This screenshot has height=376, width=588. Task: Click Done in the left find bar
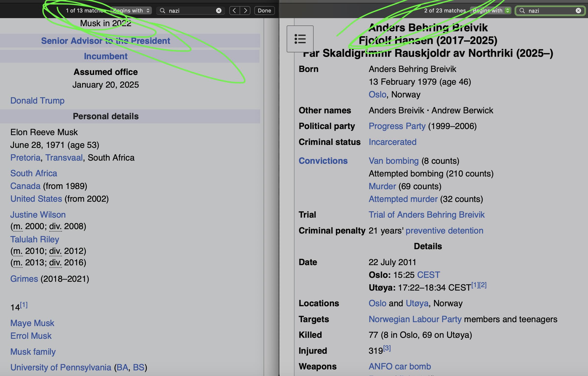(264, 11)
